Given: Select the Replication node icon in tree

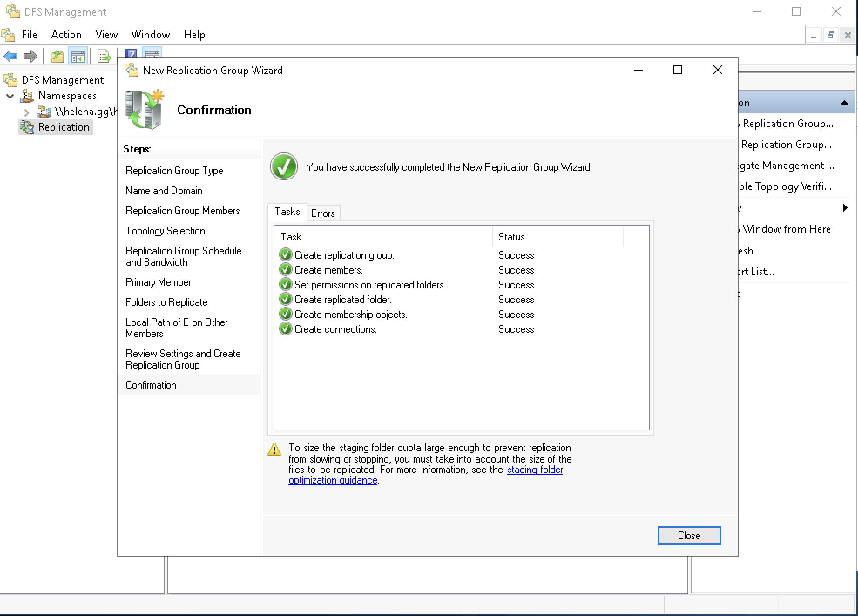Looking at the screenshot, I should click(27, 127).
